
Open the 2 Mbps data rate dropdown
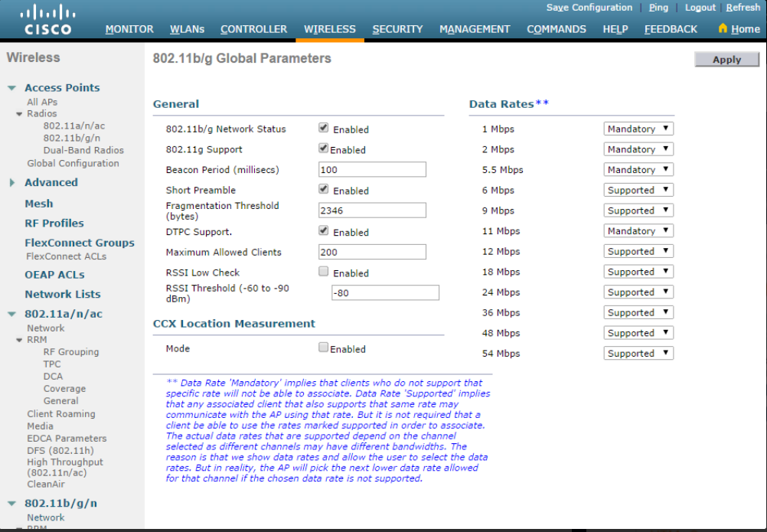coord(638,149)
